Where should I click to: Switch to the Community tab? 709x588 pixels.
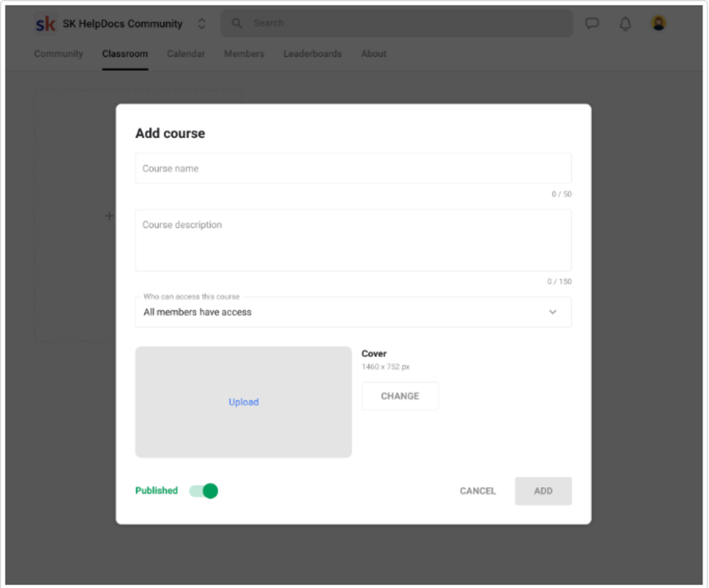[x=59, y=54]
